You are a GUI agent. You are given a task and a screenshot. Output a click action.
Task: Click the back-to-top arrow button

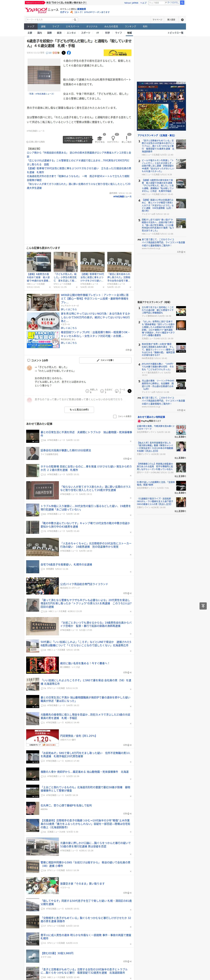203,606
